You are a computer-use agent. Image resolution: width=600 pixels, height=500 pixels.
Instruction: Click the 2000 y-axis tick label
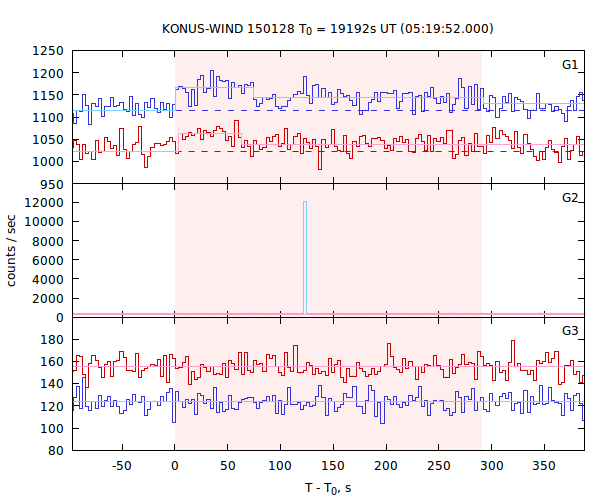tap(48, 299)
